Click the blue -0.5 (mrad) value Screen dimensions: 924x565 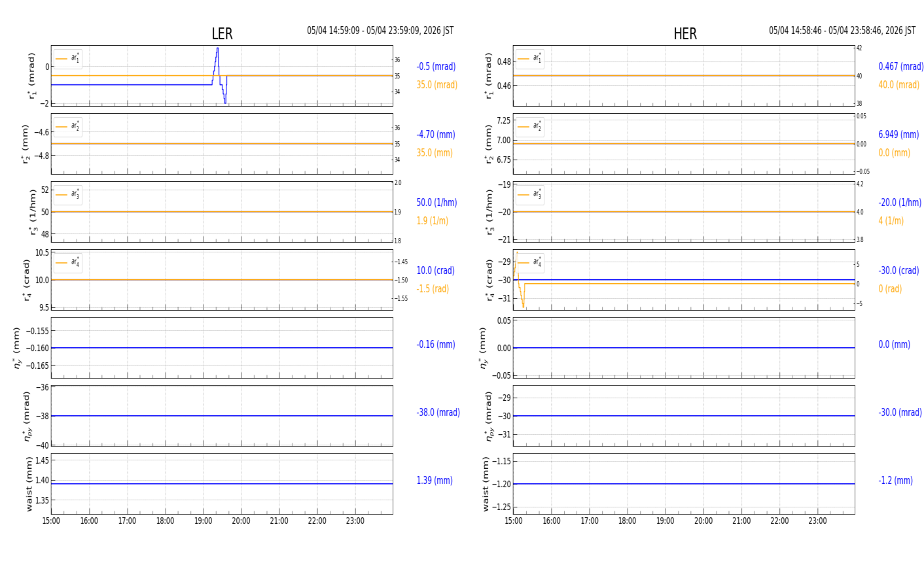[x=436, y=67]
